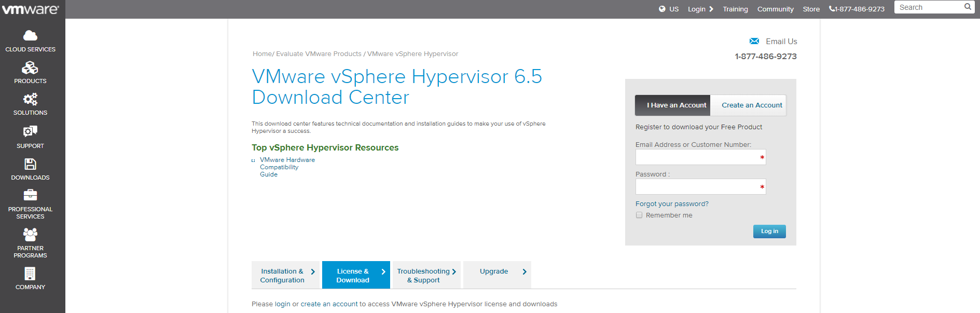Viewport: 980px width, 313px height.
Task: Click 'Top vSphere Hypervisor Resources' heading
Action: (x=325, y=147)
